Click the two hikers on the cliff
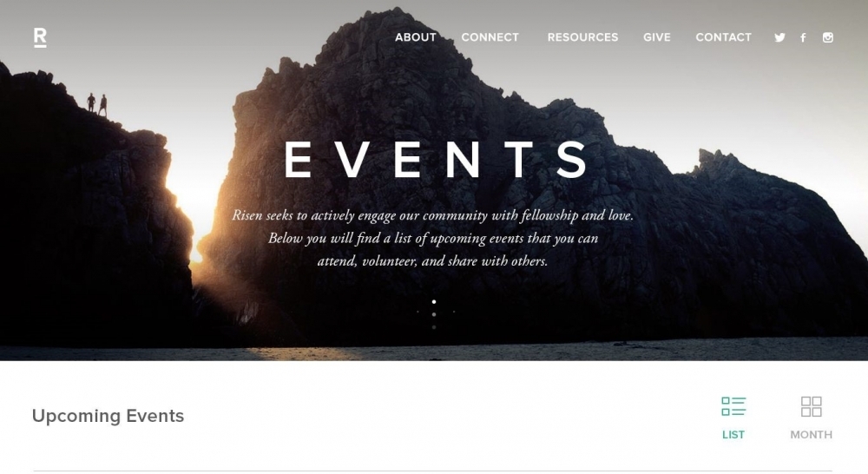 pos(97,104)
